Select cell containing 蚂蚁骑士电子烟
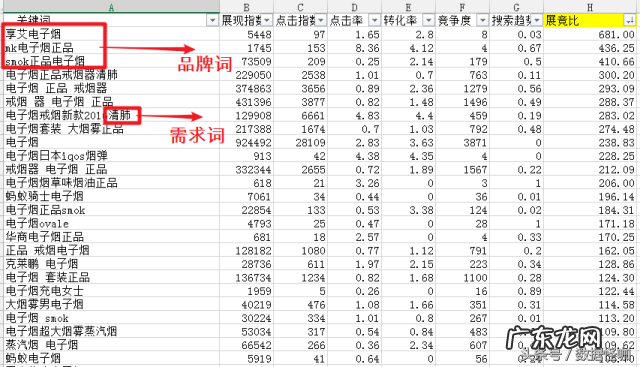This screenshot has width=640, height=367. [x=111, y=196]
